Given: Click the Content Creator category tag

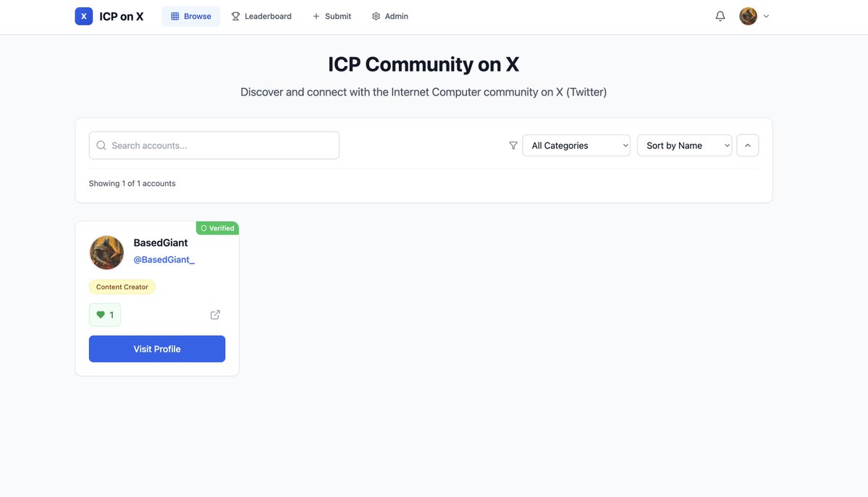Looking at the screenshot, I should tap(122, 286).
